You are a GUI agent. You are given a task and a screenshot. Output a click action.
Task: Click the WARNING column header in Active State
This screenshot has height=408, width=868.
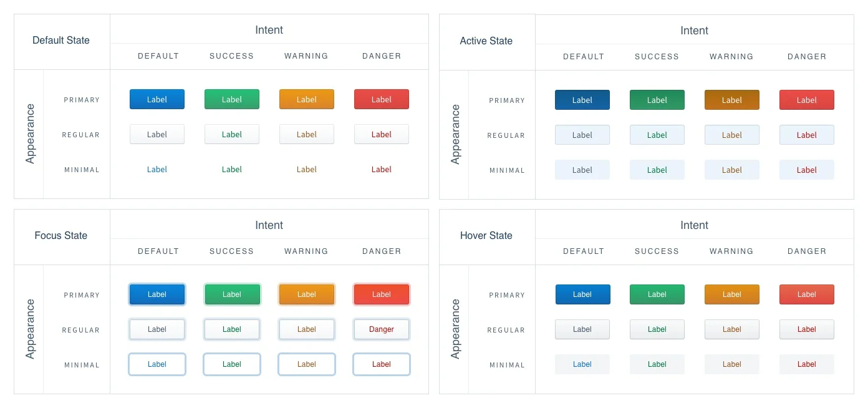pyautogui.click(x=732, y=57)
